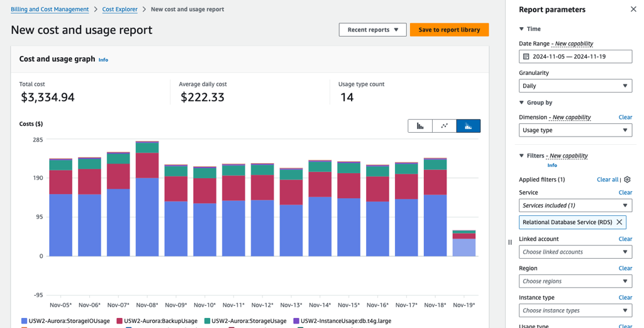
Task: Click the Applied filters (1) label
Action: pos(541,179)
